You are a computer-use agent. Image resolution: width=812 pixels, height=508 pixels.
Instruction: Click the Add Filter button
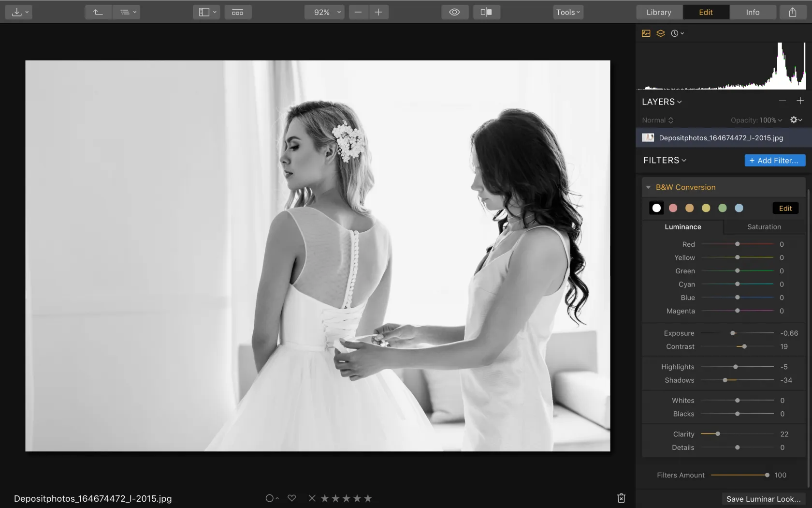pyautogui.click(x=774, y=160)
